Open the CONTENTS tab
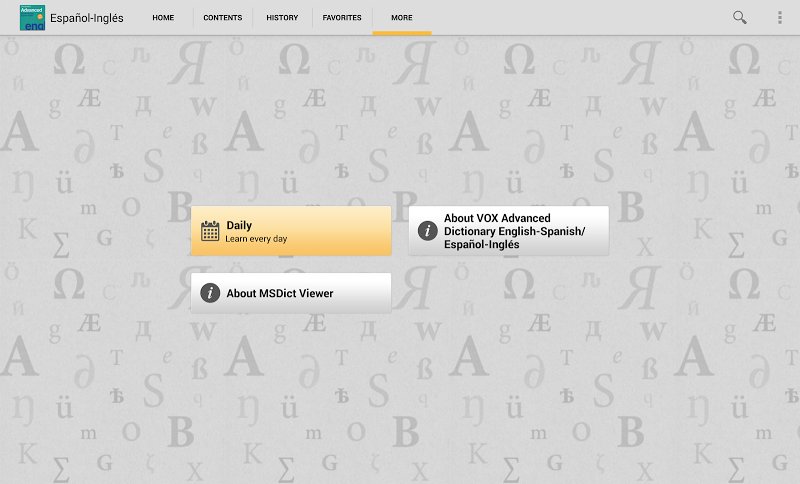Viewport: 800px width, 484px height. click(222, 17)
